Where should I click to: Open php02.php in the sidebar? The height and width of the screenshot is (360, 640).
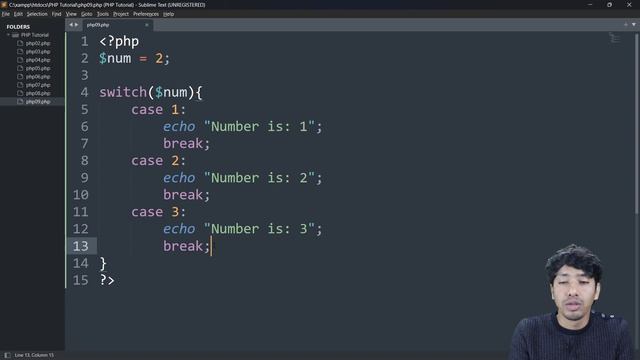(x=38, y=43)
